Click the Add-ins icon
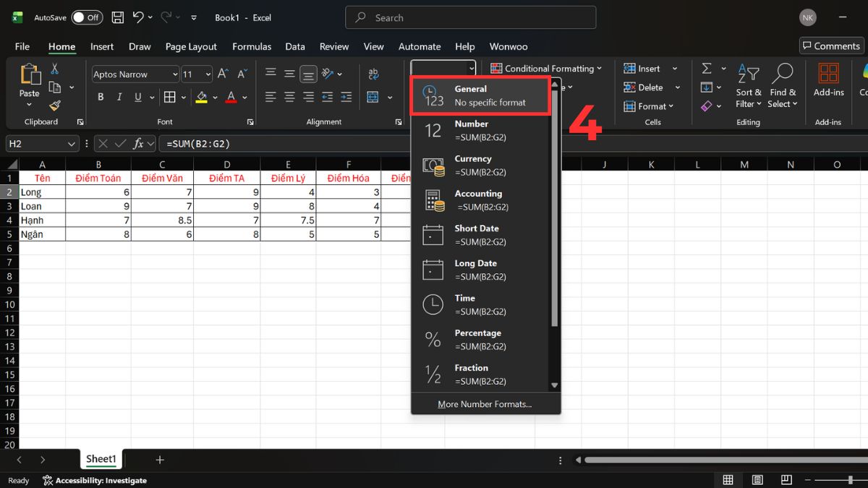 click(829, 80)
